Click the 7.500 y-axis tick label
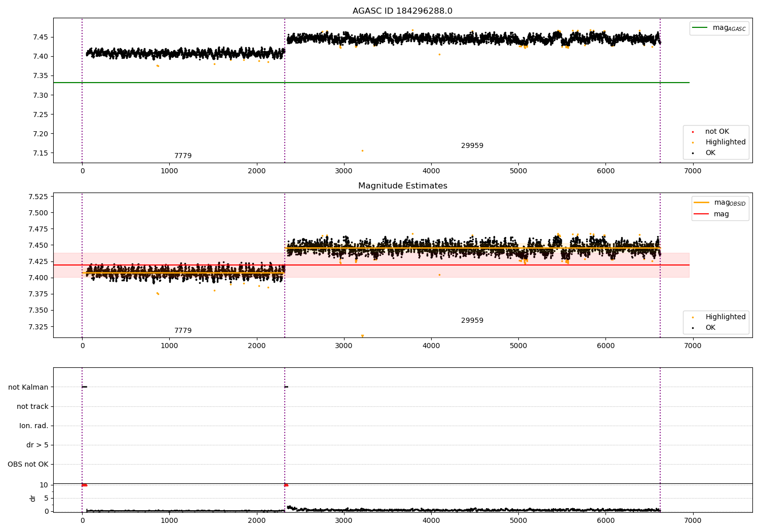The image size is (760, 532). click(x=39, y=213)
